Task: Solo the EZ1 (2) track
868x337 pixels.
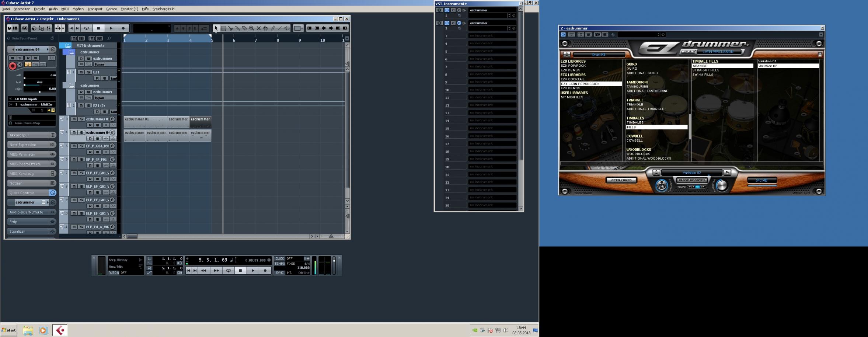Action: coord(88,105)
